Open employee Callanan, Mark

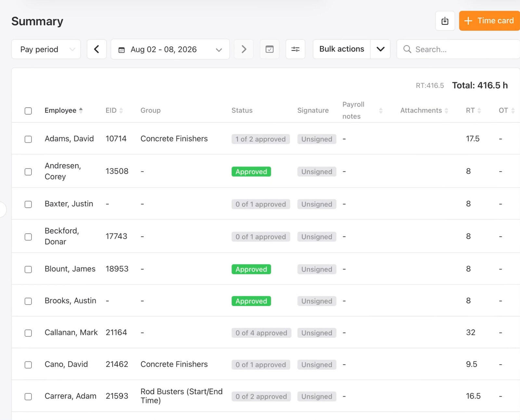[71, 332]
